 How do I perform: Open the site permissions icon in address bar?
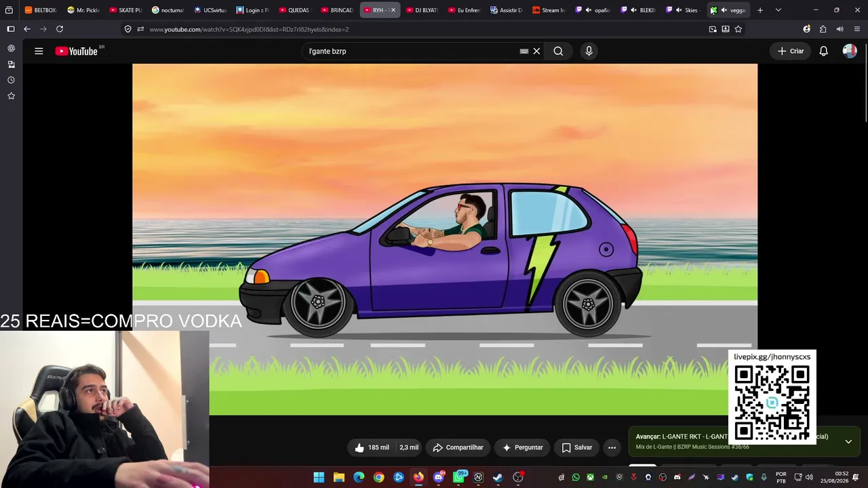(140, 29)
